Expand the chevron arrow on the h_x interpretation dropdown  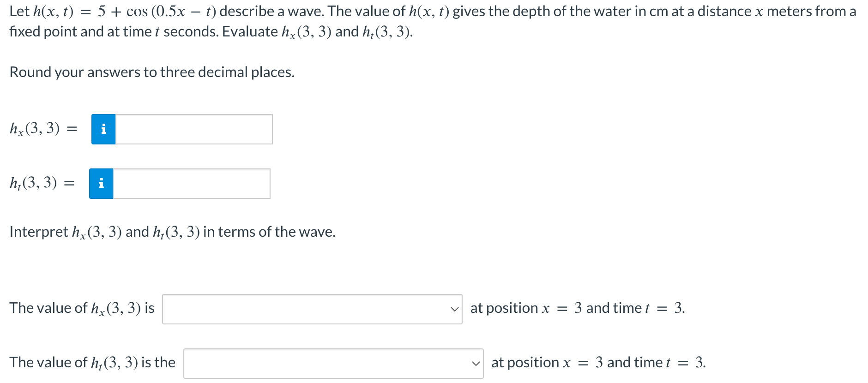(x=455, y=309)
